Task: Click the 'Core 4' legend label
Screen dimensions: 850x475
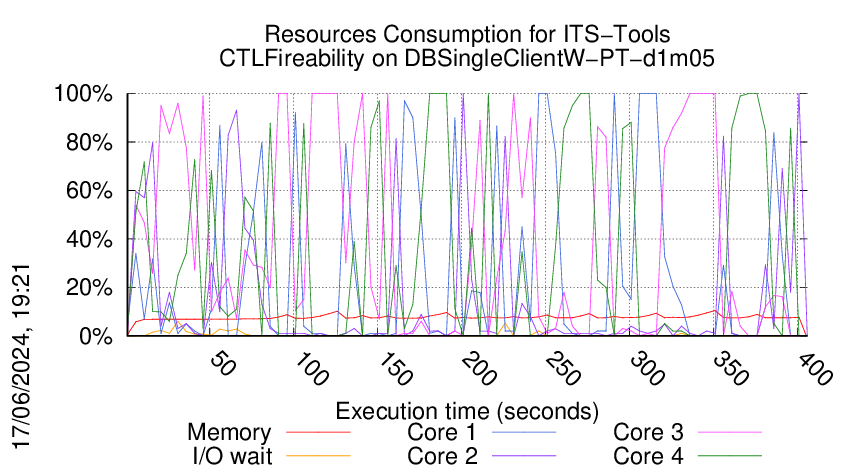Action: click(648, 456)
